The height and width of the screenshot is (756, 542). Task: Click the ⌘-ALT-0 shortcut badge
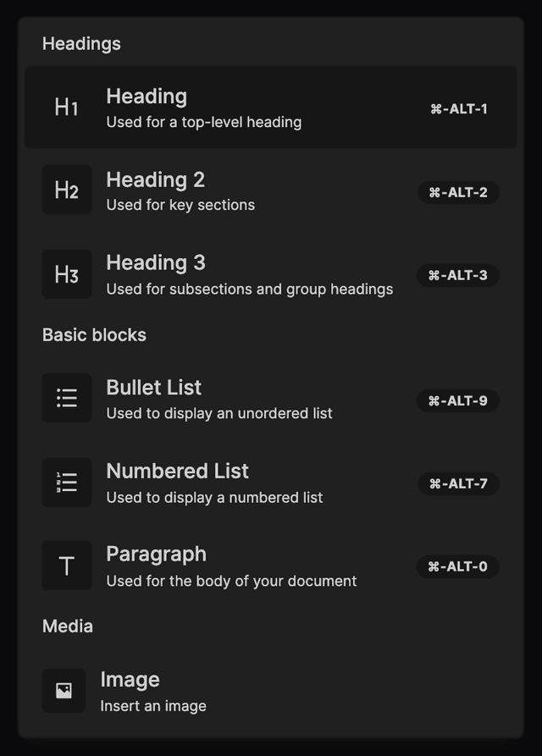click(458, 567)
